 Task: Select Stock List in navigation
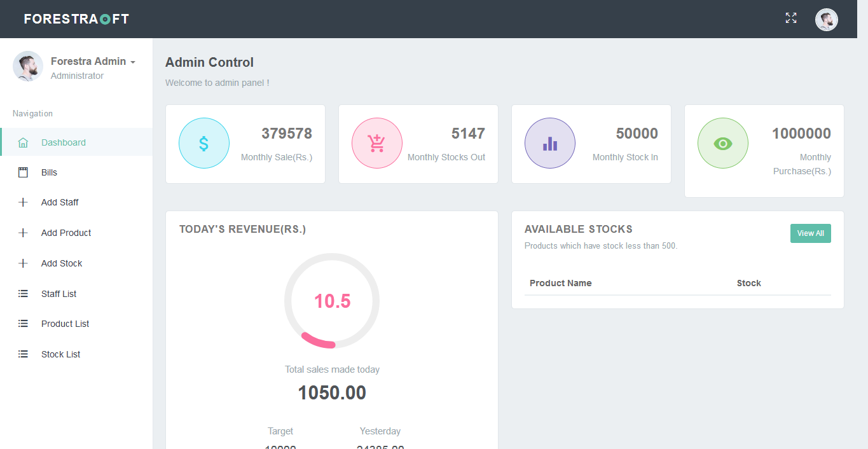point(60,354)
